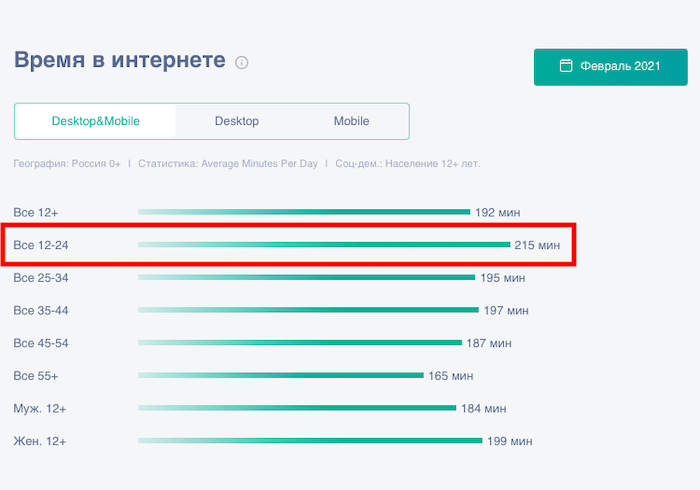Click the Все 25-34 bar
This screenshot has height=490, width=700.
coord(307,277)
